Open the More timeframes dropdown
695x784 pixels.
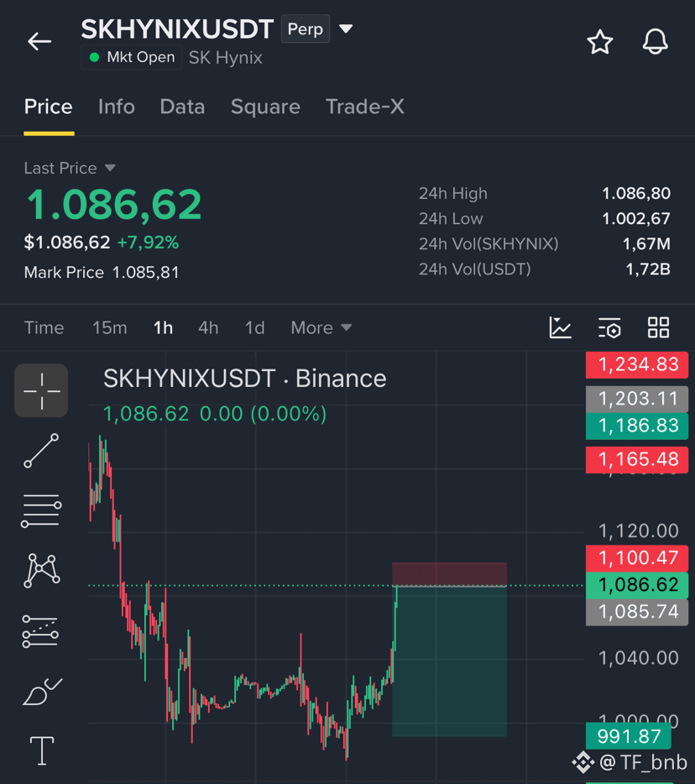click(x=321, y=328)
